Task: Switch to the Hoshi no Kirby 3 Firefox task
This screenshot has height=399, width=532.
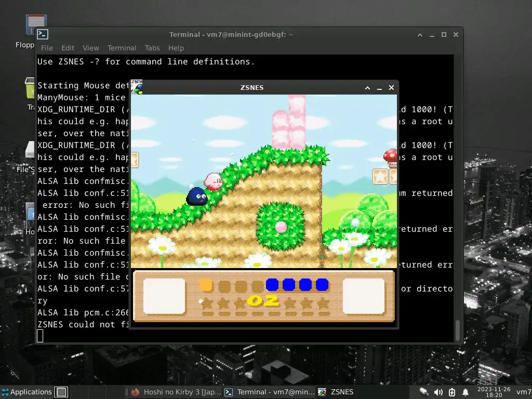Action: [x=176, y=392]
